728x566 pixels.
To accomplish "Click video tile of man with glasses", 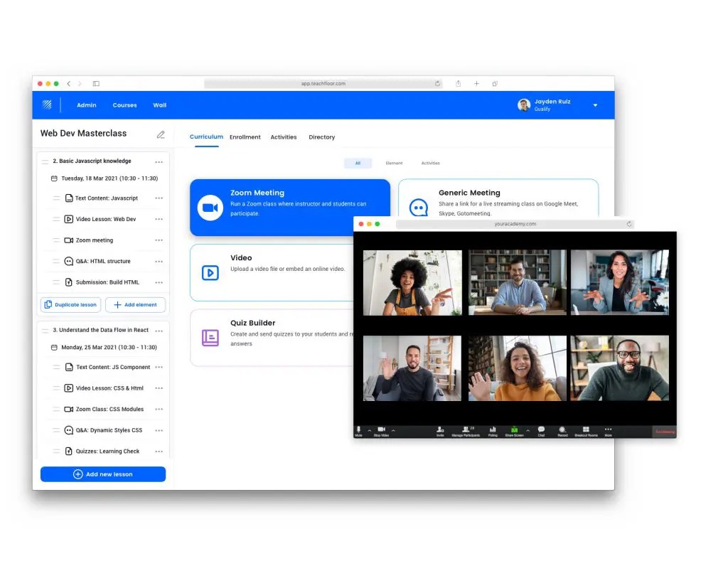I will coord(620,368).
